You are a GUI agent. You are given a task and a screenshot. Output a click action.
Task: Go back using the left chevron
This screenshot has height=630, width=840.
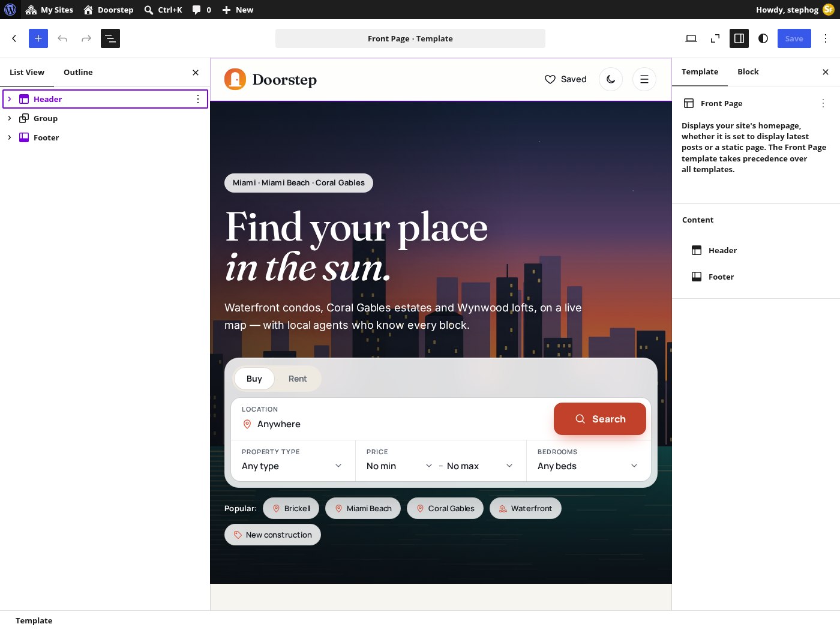14,38
